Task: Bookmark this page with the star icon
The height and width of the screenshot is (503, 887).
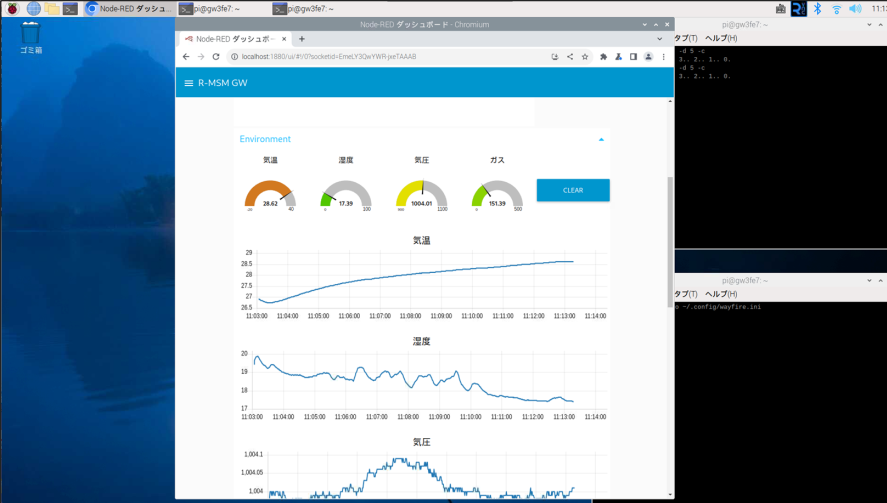Action: point(585,57)
